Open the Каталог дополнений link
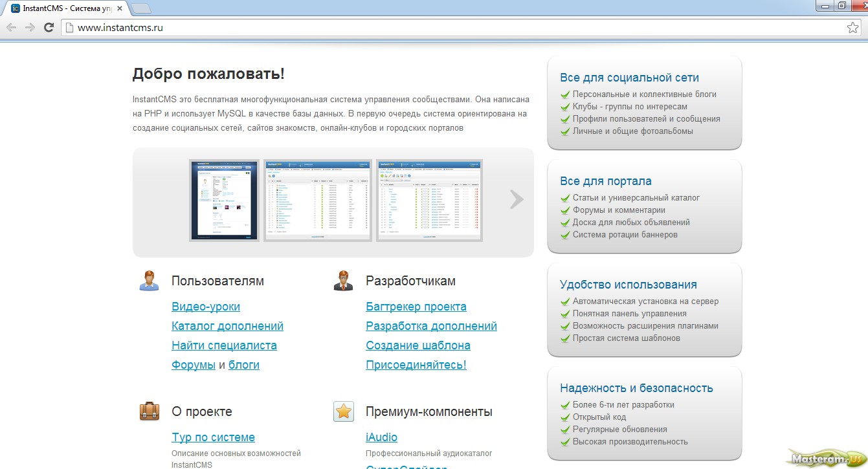The width and height of the screenshot is (868, 469). click(x=227, y=326)
